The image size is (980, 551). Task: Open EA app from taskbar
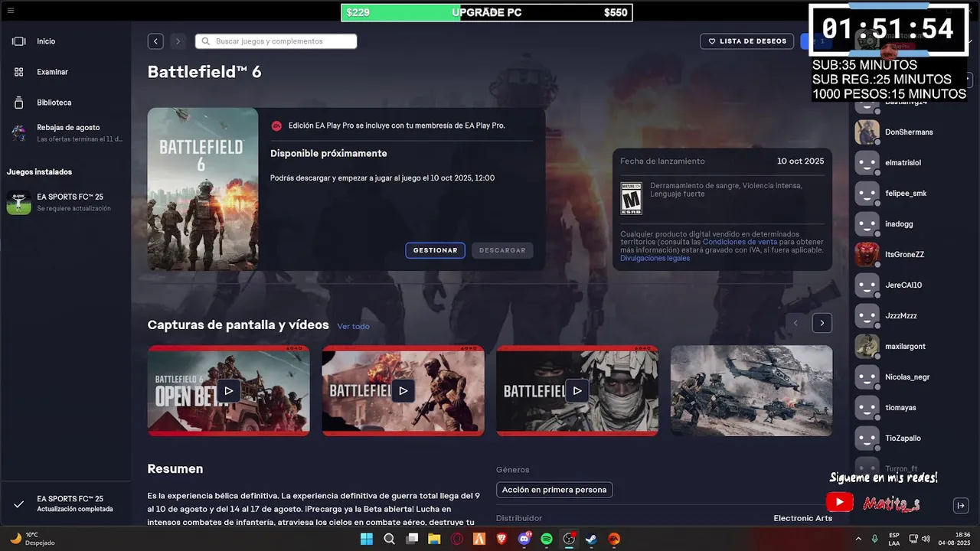614,539
